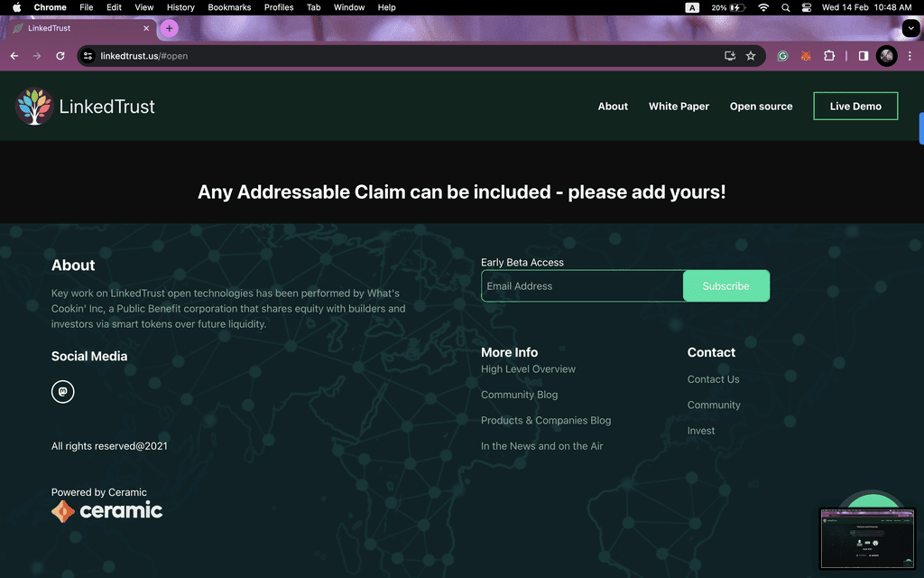
Task: Open the Apple menu
Action: pyautogui.click(x=17, y=7)
